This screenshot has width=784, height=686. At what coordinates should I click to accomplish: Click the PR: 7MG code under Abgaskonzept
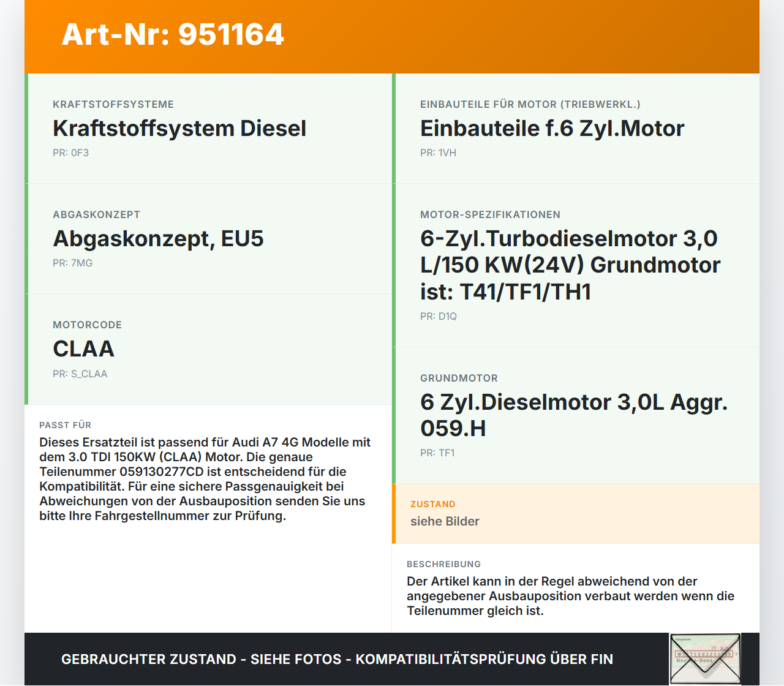(72, 263)
